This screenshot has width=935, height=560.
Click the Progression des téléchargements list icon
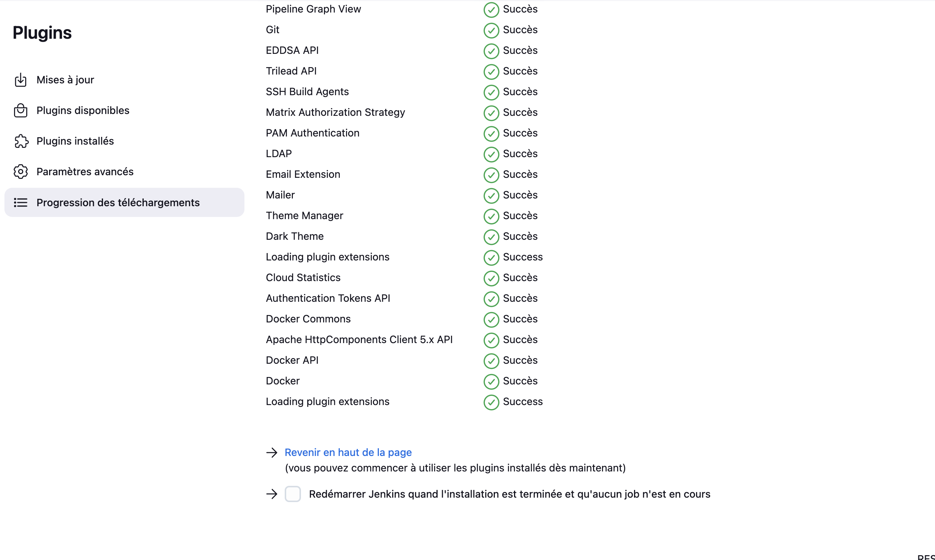(x=20, y=203)
